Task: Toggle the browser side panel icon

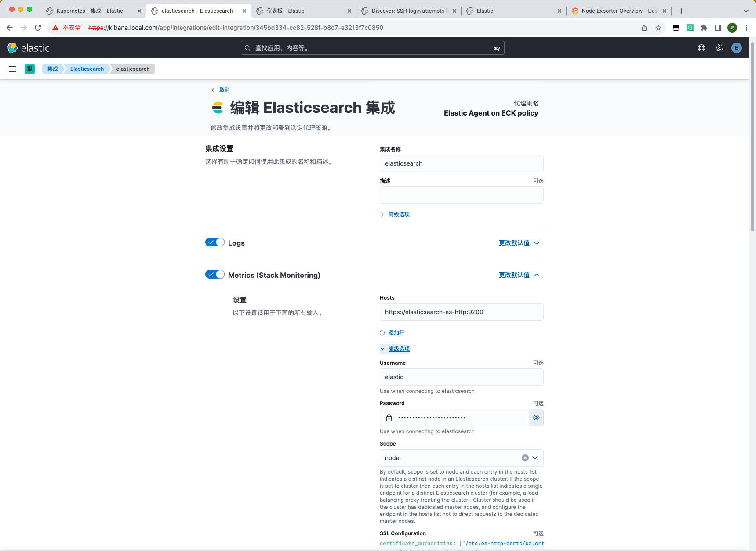Action: [x=718, y=28]
